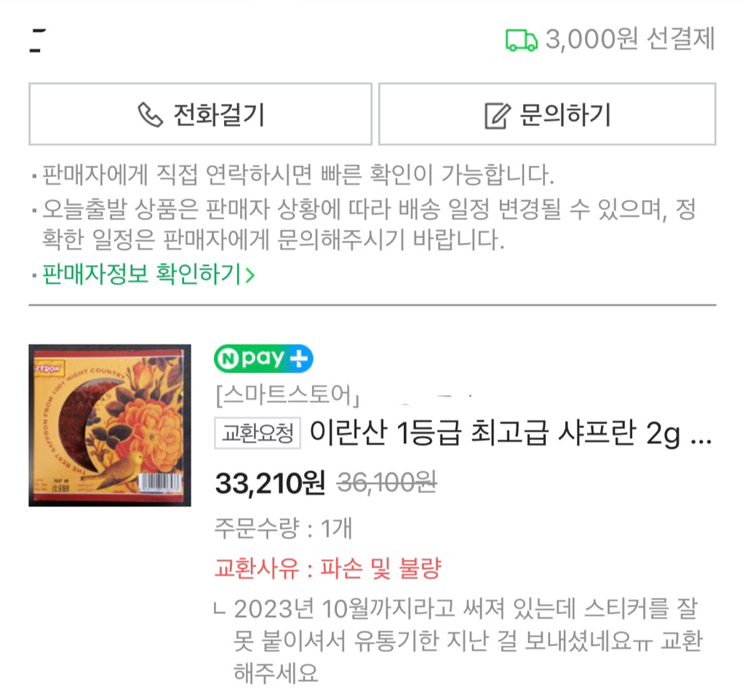Click the strikethrough 36,100원 original price
This screenshot has width=745, height=700.
coord(387,483)
